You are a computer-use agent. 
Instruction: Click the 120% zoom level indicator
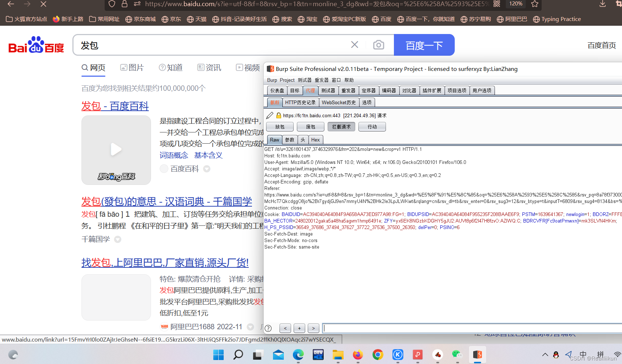[x=516, y=4]
